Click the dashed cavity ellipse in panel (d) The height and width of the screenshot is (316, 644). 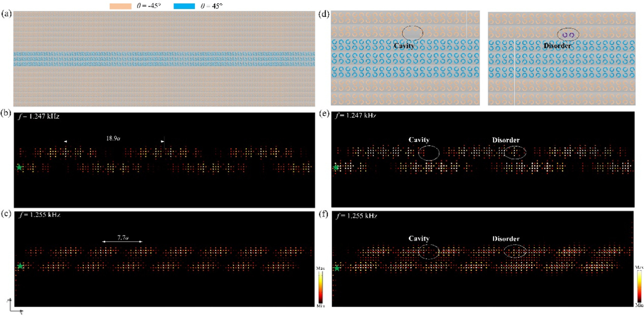pyautogui.click(x=413, y=33)
